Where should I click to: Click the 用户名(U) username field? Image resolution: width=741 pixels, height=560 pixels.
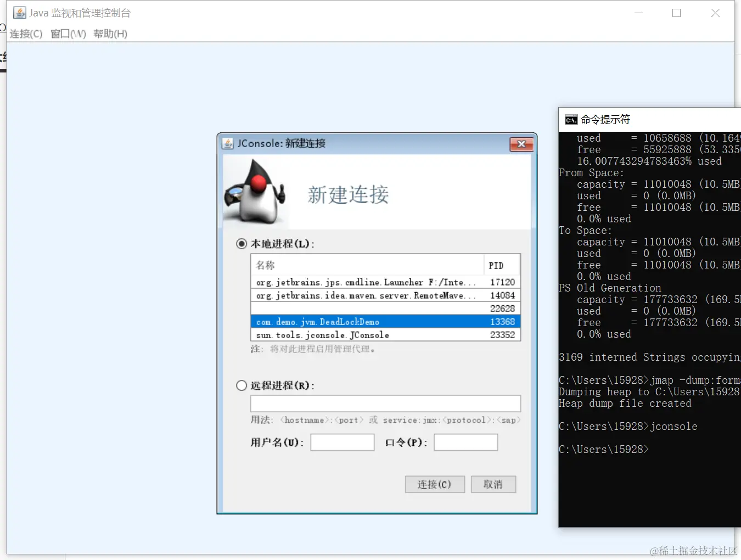coord(342,442)
